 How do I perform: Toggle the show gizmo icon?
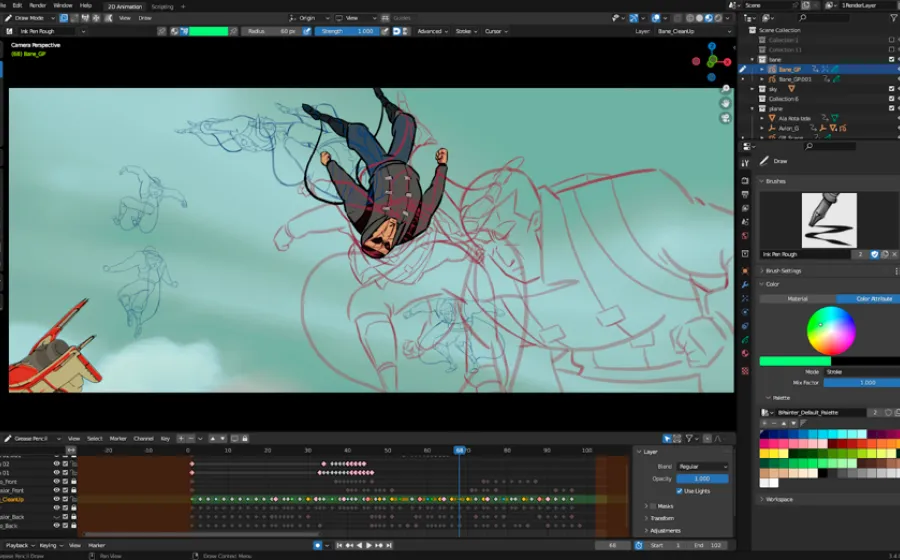point(634,18)
